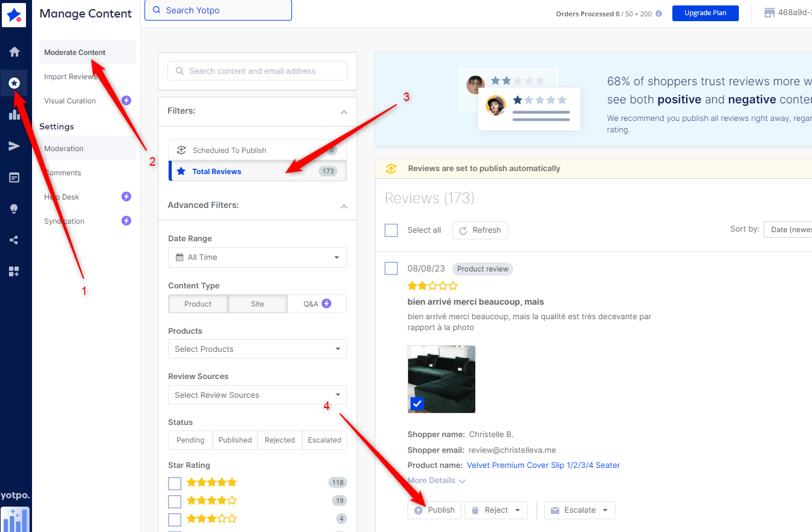The height and width of the screenshot is (532, 812).
Task: Click the auto-publish sync icon in the yellow banner
Action: click(391, 169)
